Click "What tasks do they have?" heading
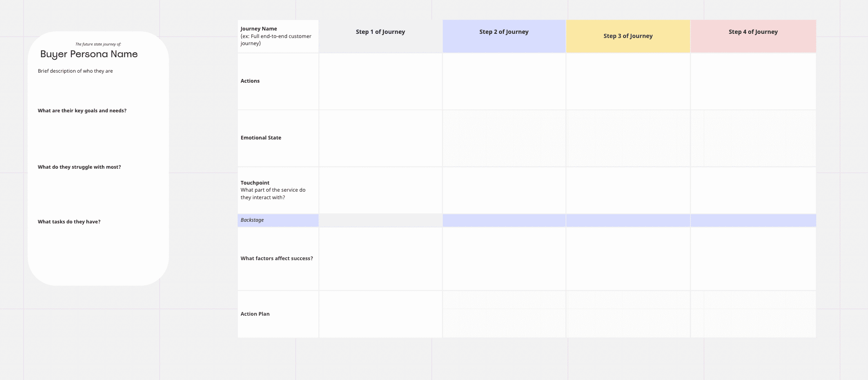The height and width of the screenshot is (380, 868). tap(69, 222)
